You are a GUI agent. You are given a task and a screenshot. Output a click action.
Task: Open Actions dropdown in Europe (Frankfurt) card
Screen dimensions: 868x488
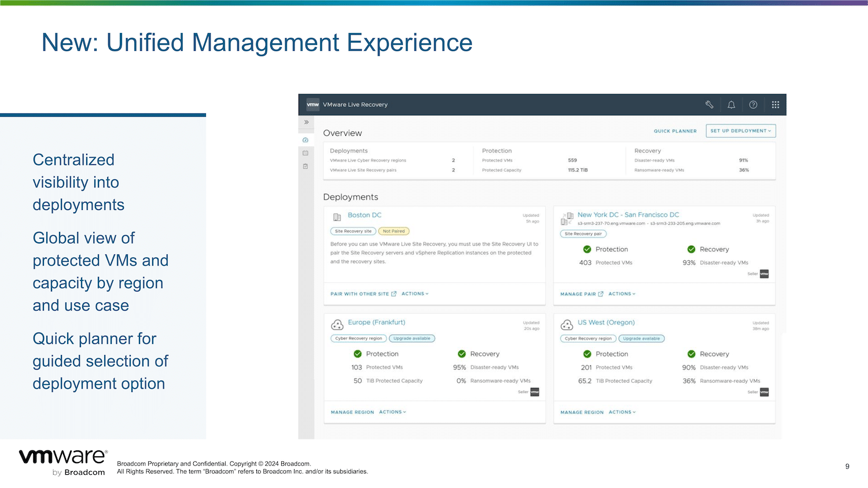click(393, 412)
